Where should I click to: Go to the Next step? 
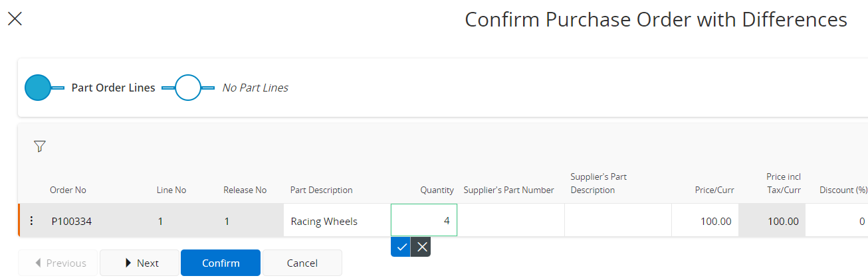(x=140, y=263)
